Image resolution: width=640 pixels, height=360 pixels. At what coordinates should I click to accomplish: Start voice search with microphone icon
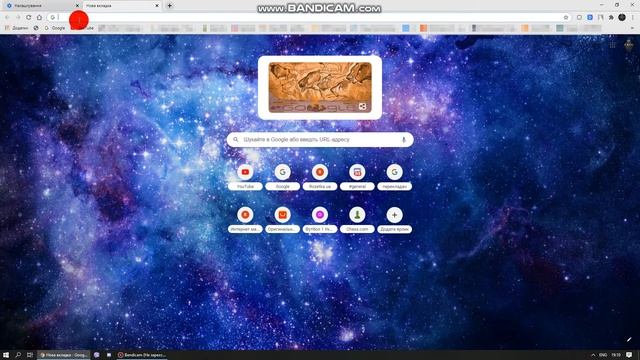(404, 140)
